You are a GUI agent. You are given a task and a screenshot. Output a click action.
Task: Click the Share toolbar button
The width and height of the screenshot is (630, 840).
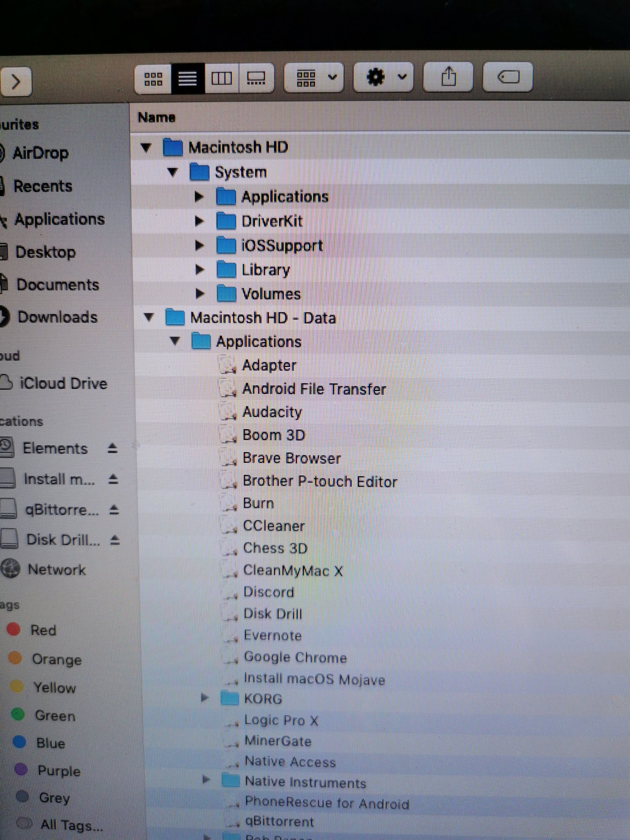(449, 77)
